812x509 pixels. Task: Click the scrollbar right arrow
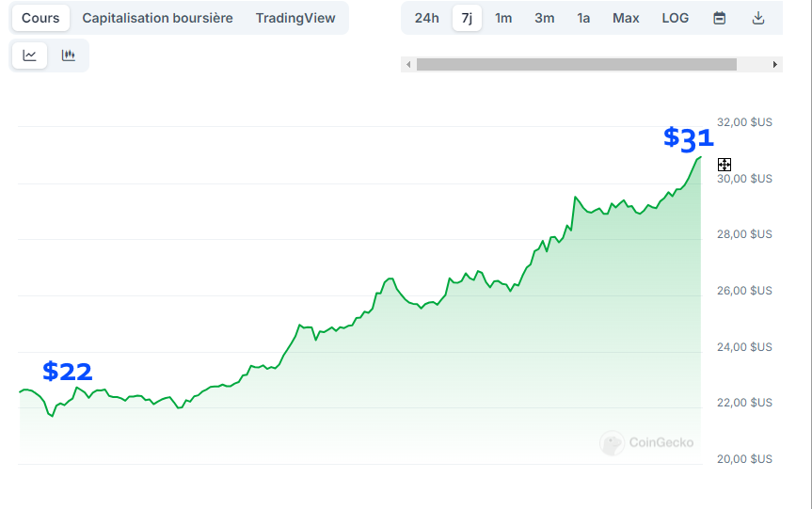click(774, 64)
